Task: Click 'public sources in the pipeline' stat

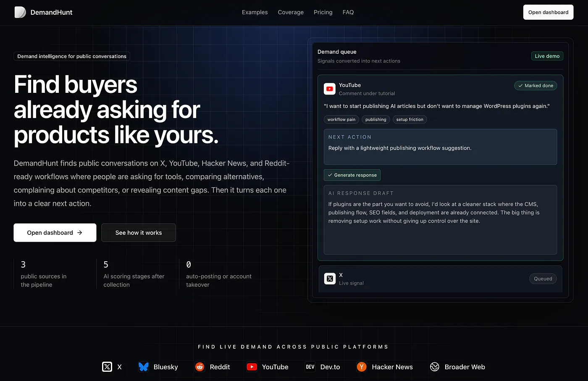Action: pyautogui.click(x=44, y=281)
